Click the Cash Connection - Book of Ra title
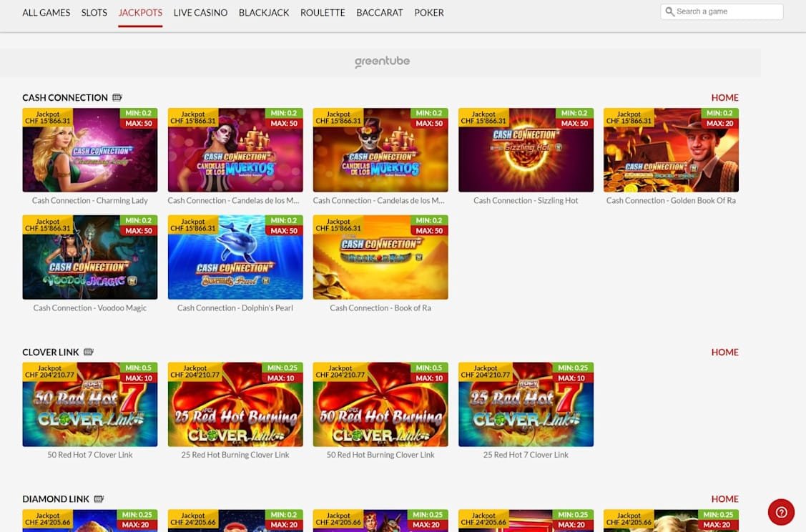The width and height of the screenshot is (806, 532). (x=380, y=308)
